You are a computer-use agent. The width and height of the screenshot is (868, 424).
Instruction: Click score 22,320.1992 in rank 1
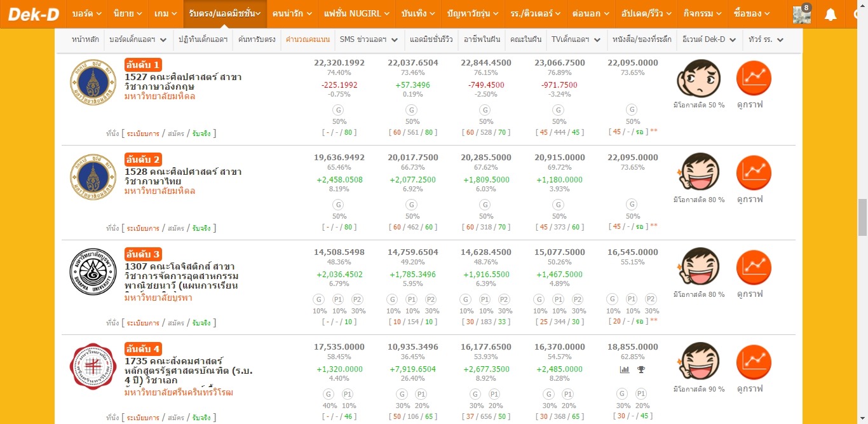coord(339,62)
